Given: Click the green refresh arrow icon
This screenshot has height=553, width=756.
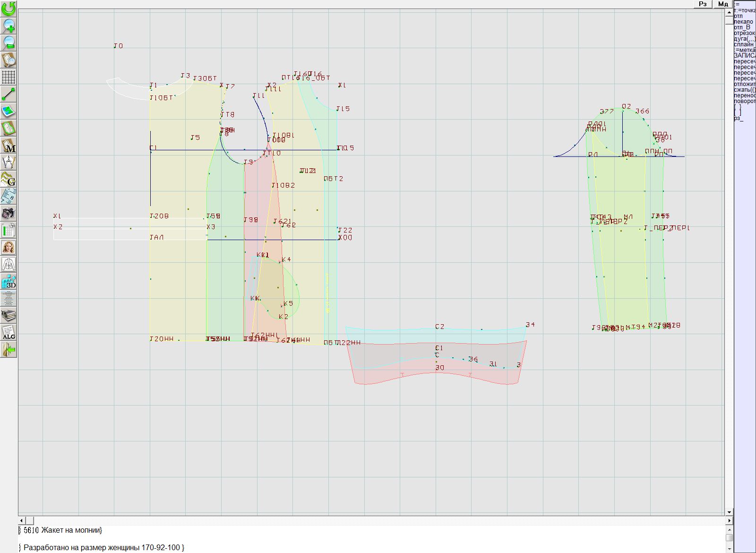Looking at the screenshot, I should tap(9, 9).
